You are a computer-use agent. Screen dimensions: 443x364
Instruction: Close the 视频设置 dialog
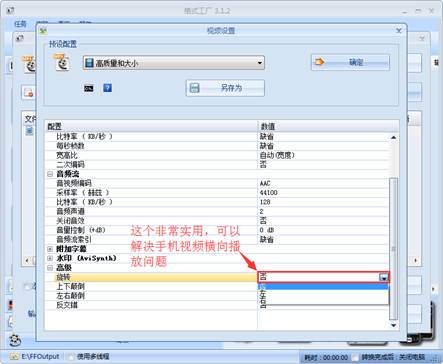tap(399, 31)
